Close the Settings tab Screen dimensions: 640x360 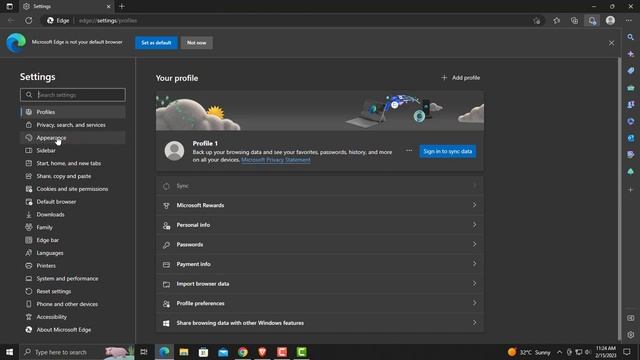109,7
